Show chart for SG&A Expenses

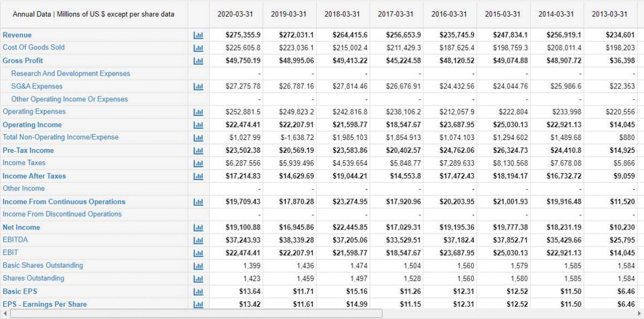coord(199,86)
